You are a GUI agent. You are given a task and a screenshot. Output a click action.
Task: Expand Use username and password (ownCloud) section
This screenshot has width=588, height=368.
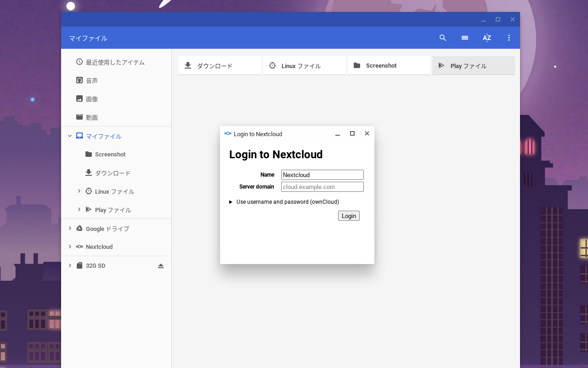point(284,202)
